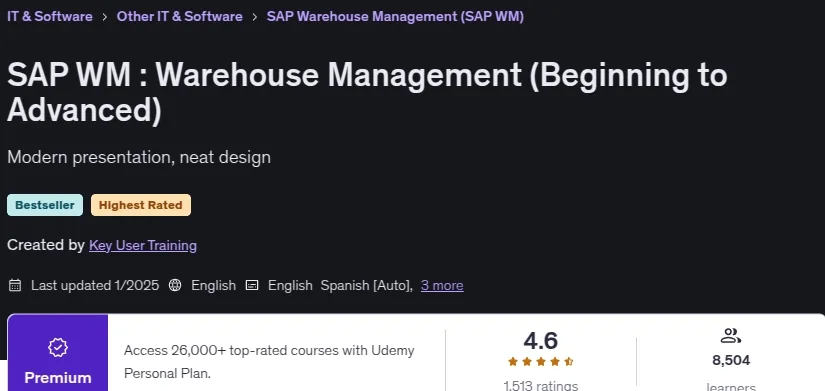Viewport: 825px width, 391px height.
Task: Click the Premium badge checkmark icon
Action: click(x=58, y=347)
